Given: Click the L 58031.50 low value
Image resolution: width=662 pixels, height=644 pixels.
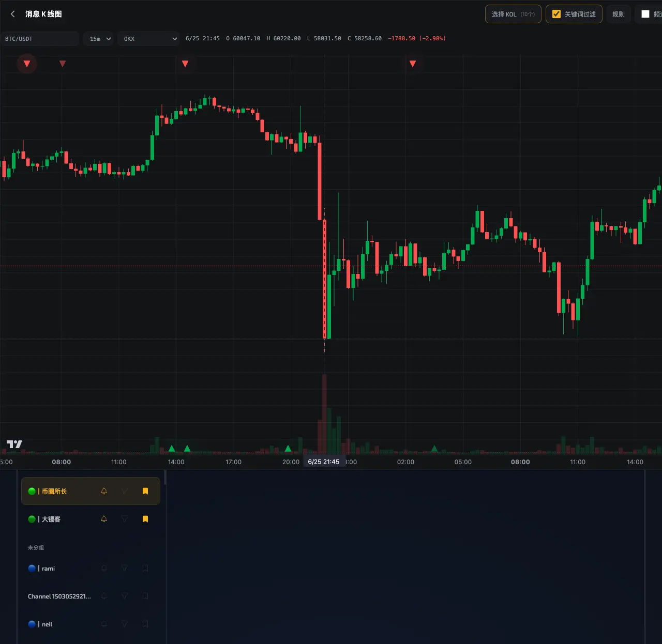Looking at the screenshot, I should [x=324, y=39].
